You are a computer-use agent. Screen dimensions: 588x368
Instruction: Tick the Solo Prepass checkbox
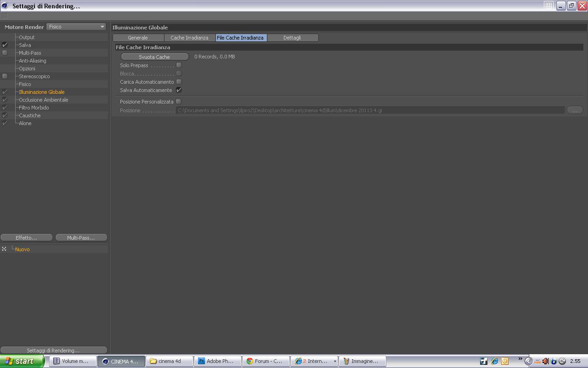[179, 65]
